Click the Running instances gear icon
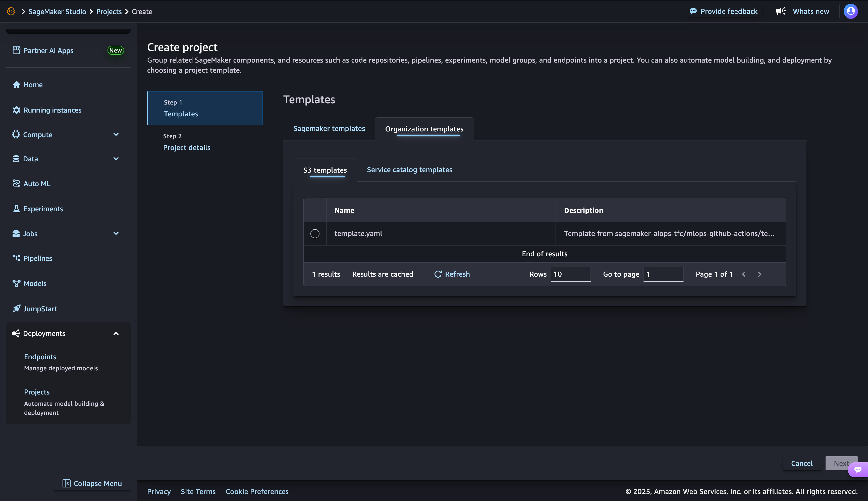This screenshot has width=868, height=501. click(16, 110)
